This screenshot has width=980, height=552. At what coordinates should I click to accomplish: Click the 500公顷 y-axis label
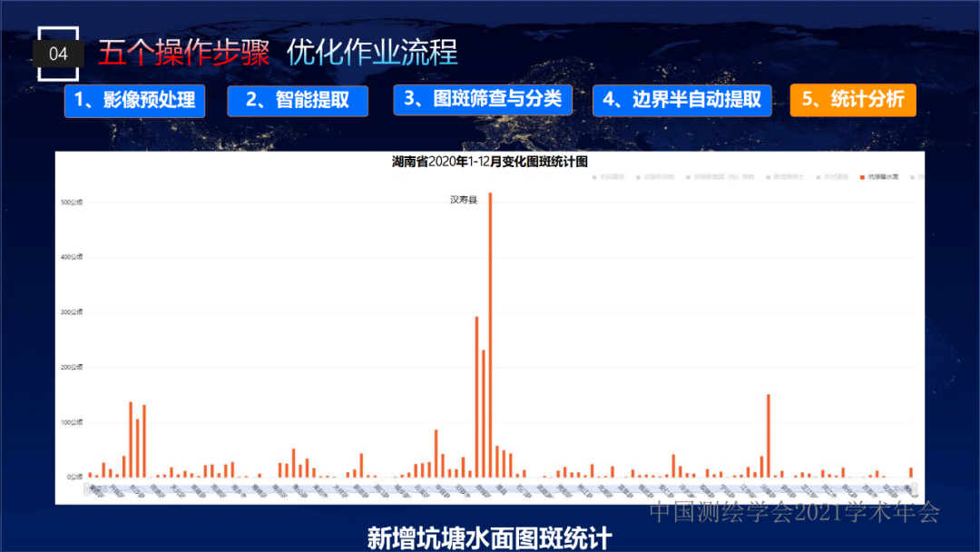[x=73, y=202]
